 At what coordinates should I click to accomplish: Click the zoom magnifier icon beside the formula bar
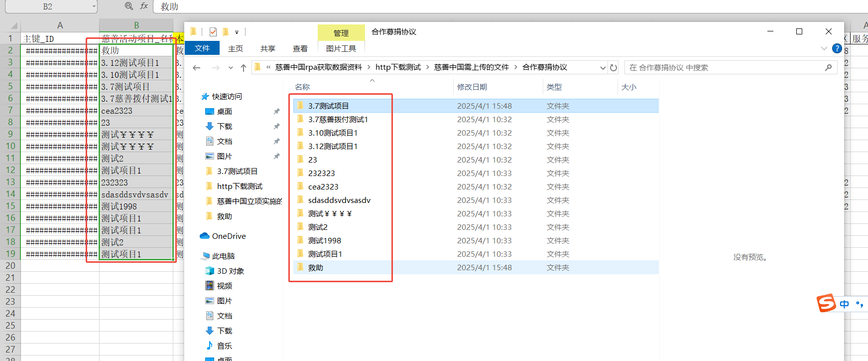129,6
